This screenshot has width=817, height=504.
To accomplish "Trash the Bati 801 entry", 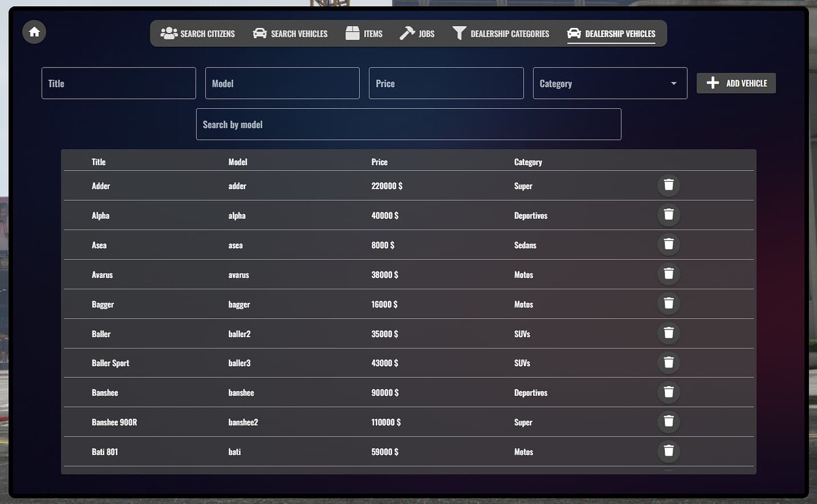I will [x=668, y=451].
